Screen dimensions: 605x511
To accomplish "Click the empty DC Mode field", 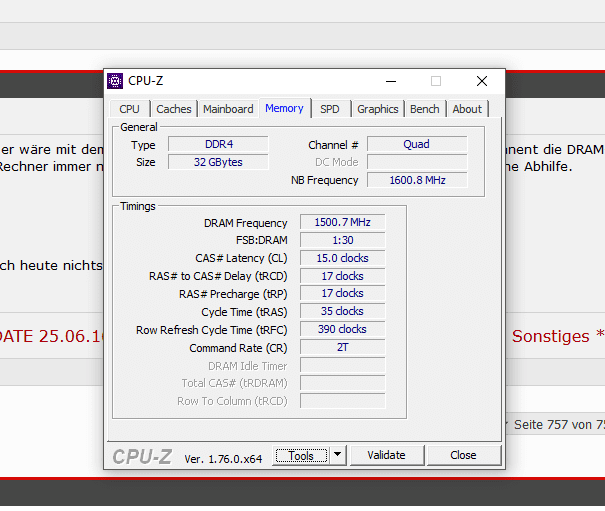I will (417, 162).
